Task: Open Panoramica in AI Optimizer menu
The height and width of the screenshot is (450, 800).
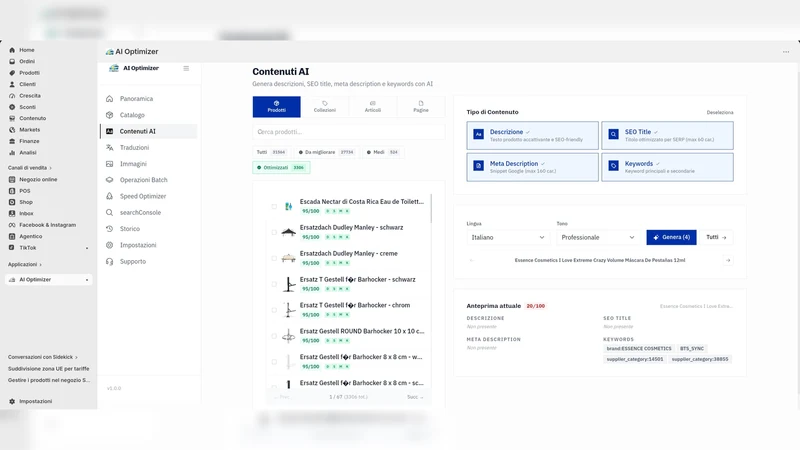Action: point(136,98)
